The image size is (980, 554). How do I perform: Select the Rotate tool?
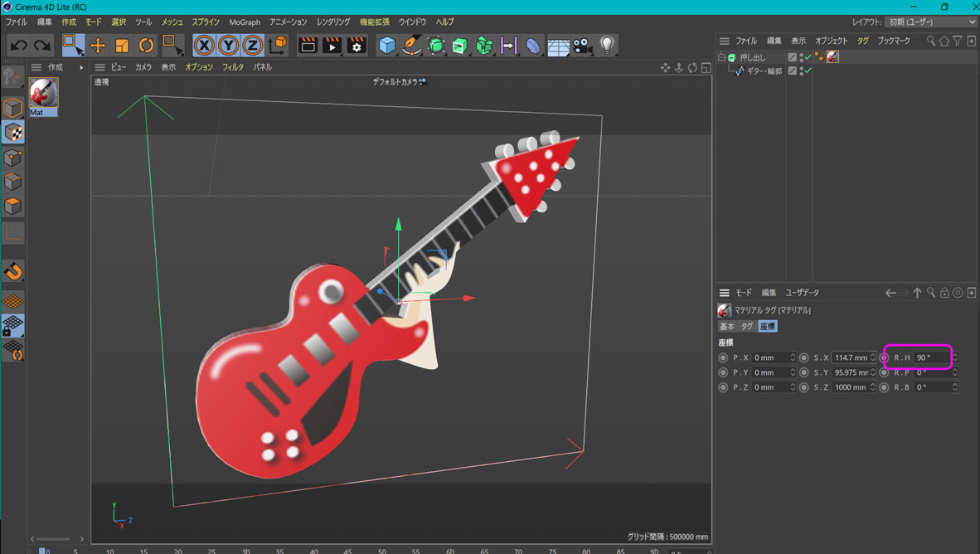(x=146, y=46)
